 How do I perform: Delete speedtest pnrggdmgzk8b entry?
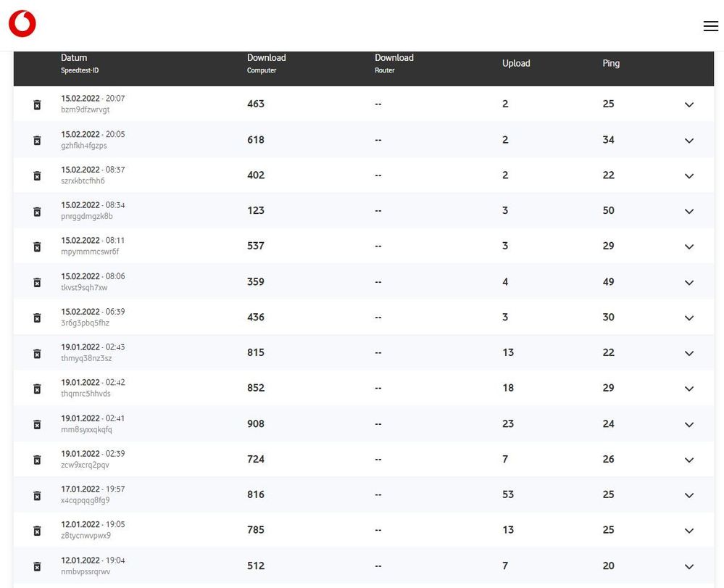tap(38, 212)
